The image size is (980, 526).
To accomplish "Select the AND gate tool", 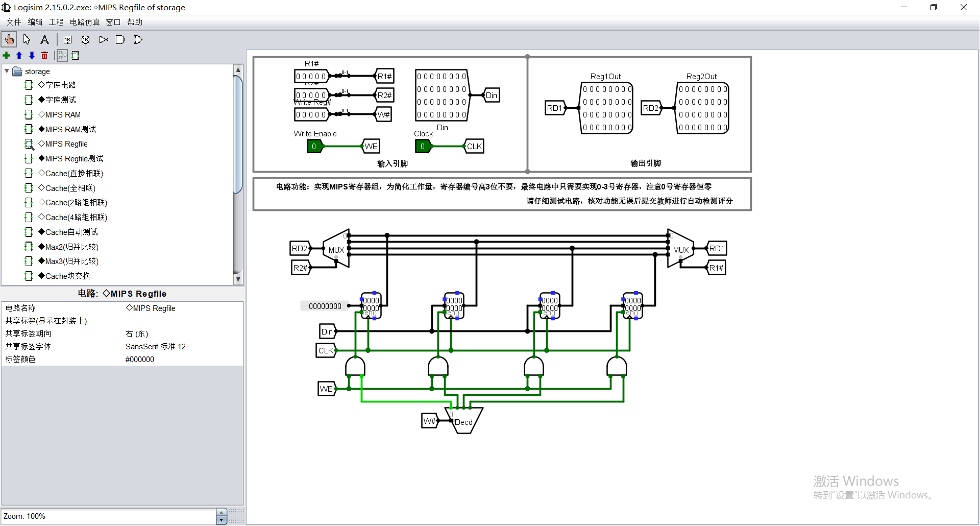I will pos(120,39).
